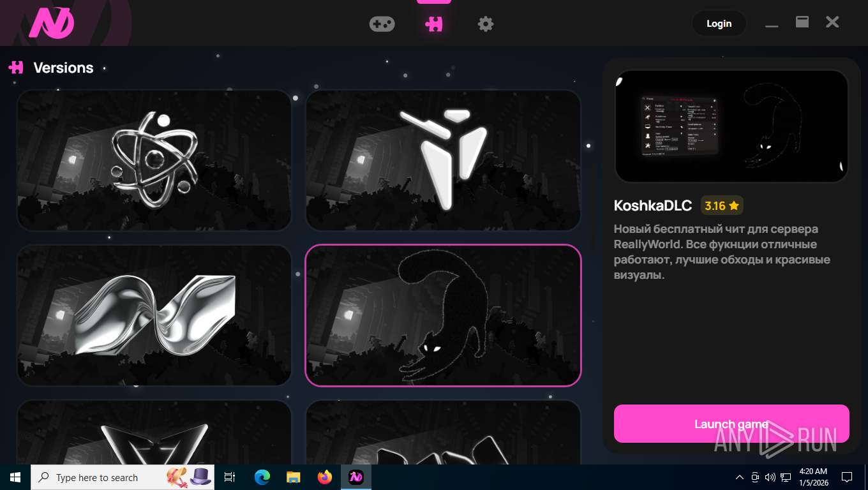Open Firefox from the taskbar
Viewport: 868px width, 490px height.
click(325, 477)
